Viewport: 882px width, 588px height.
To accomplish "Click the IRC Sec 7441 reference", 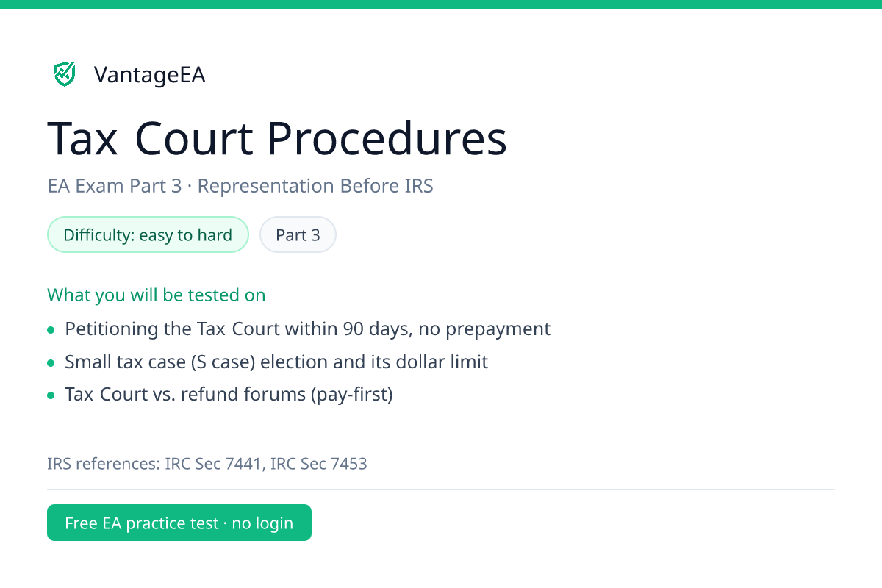I will (213, 464).
